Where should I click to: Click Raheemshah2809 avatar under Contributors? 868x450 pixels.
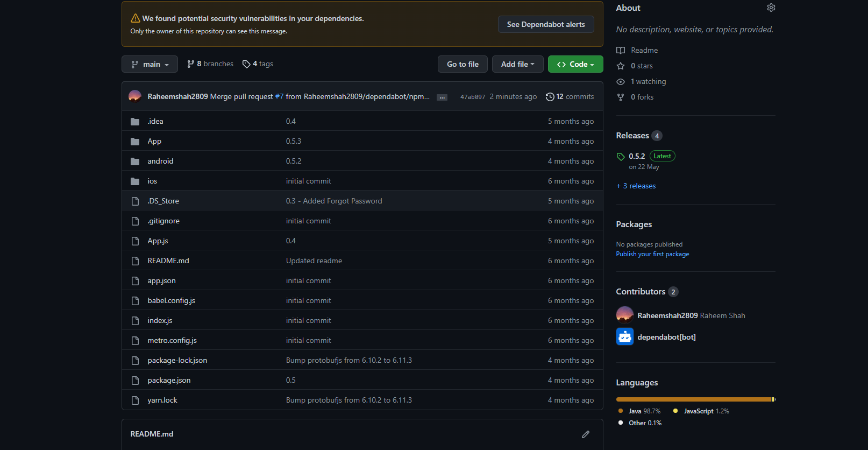pyautogui.click(x=624, y=315)
